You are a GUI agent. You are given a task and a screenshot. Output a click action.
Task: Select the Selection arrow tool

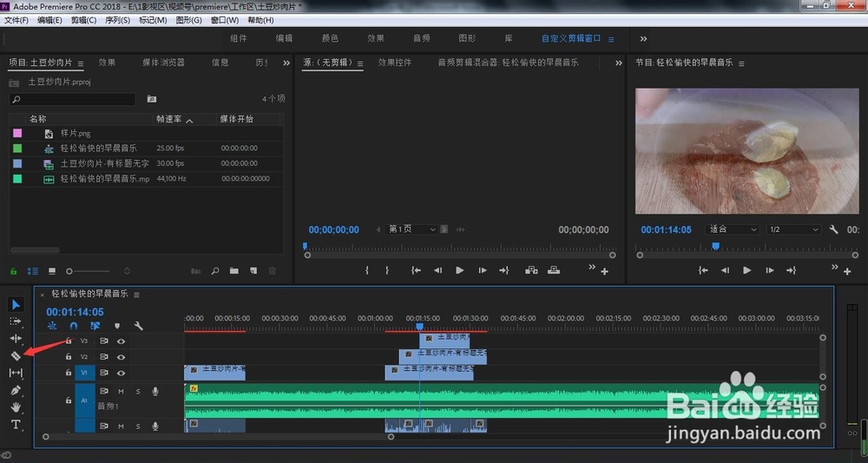click(x=16, y=305)
